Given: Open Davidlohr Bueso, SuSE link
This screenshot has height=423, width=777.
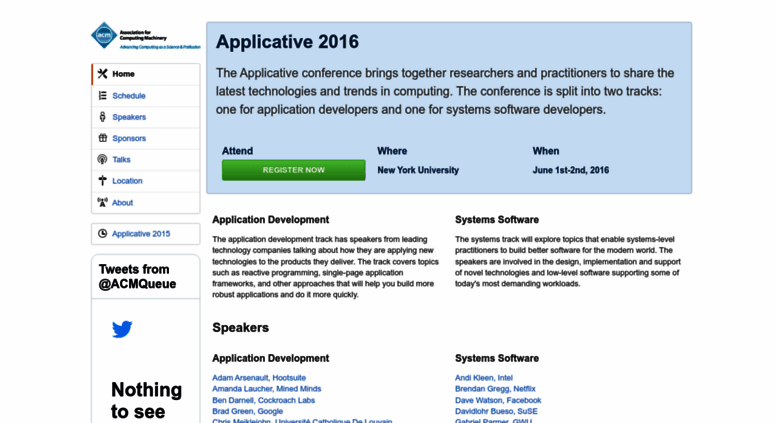Looking at the screenshot, I should (x=496, y=411).
